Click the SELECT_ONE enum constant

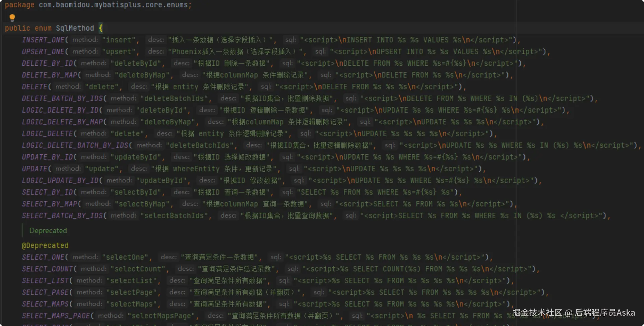click(x=43, y=257)
